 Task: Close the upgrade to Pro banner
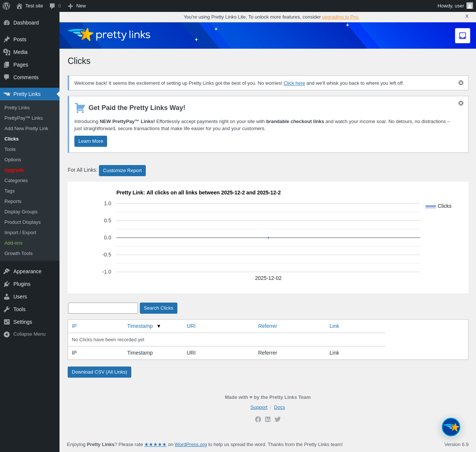pyautogui.click(x=467, y=16)
